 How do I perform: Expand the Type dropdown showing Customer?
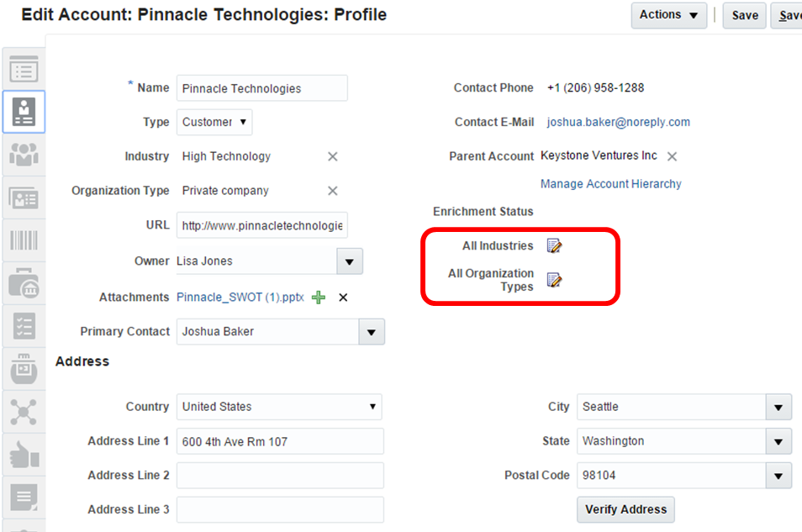214,122
